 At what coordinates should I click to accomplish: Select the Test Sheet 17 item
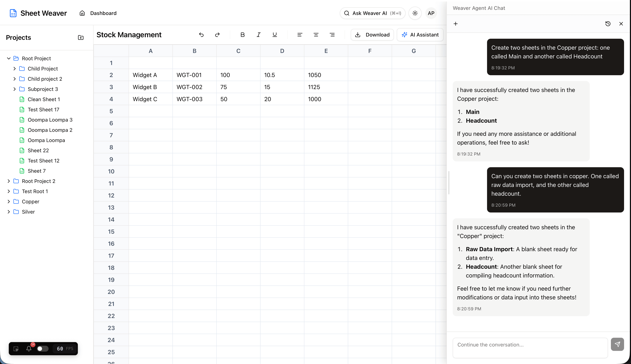(x=43, y=110)
